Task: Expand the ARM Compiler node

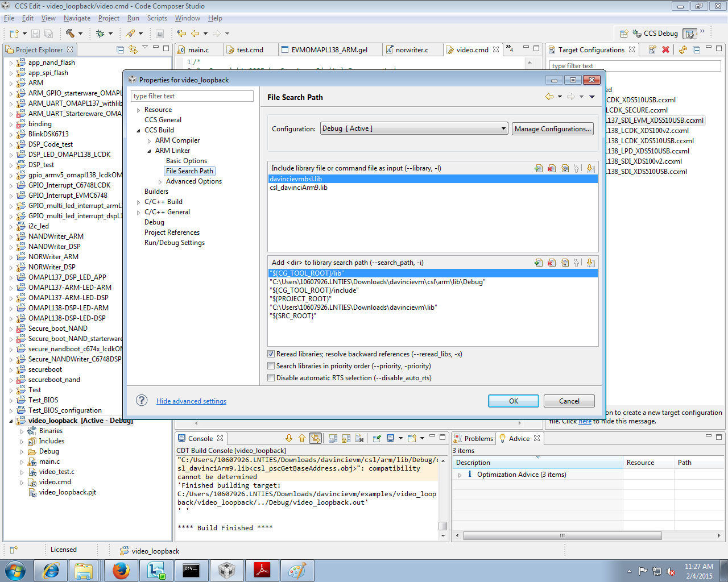Action: tap(149, 141)
